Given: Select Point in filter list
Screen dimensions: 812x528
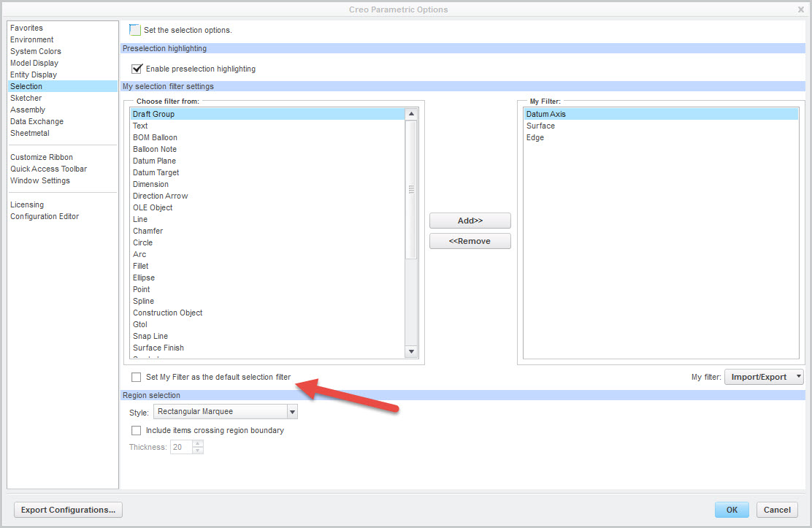Looking at the screenshot, I should (267, 290).
